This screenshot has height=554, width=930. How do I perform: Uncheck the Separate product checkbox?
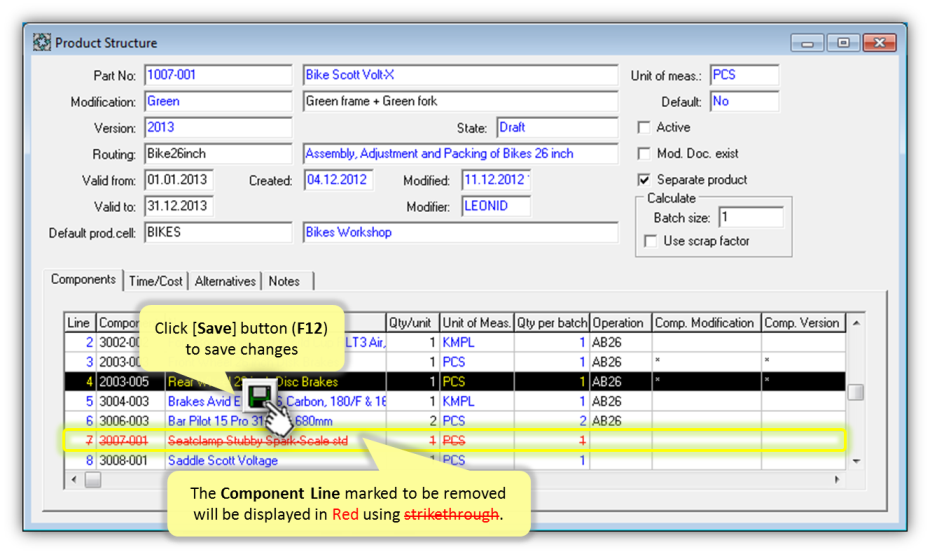point(644,180)
